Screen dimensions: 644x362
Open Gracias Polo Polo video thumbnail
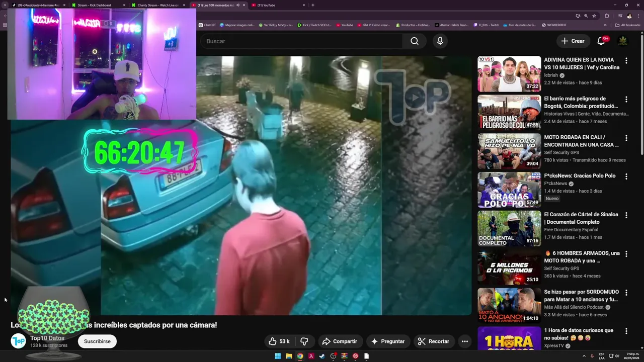click(x=509, y=190)
